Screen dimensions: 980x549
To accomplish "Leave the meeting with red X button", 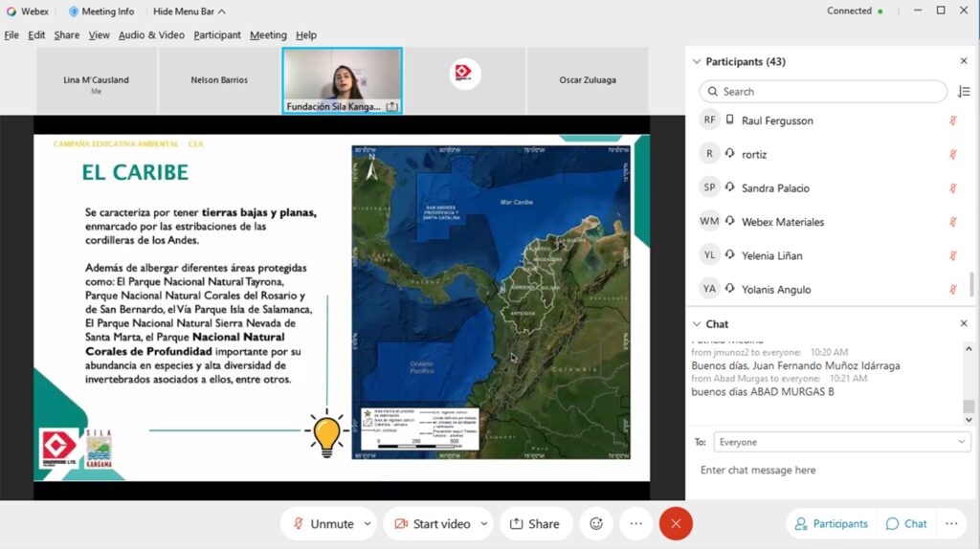I will [676, 523].
